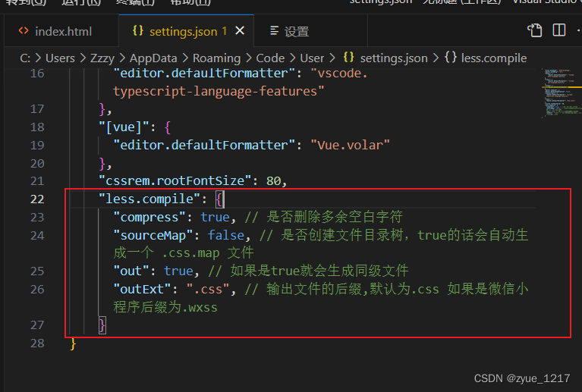Switch to the index.html tab
The width and height of the screenshot is (582, 392).
point(61,31)
